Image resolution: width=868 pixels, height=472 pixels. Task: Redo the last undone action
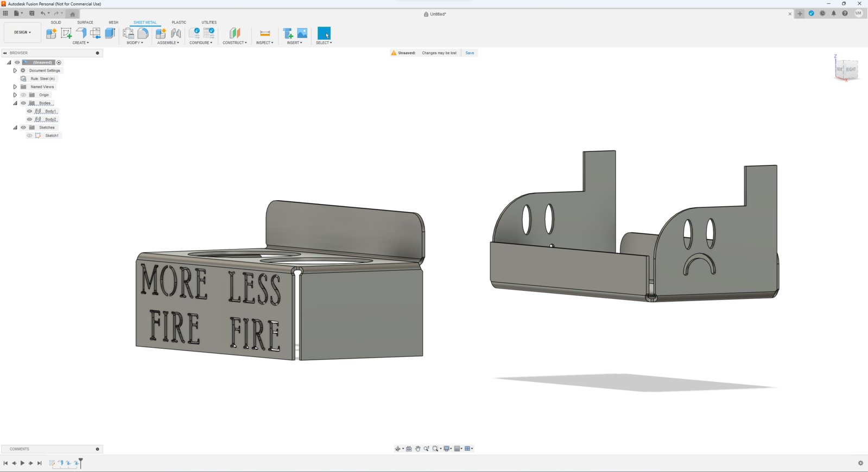click(56, 14)
